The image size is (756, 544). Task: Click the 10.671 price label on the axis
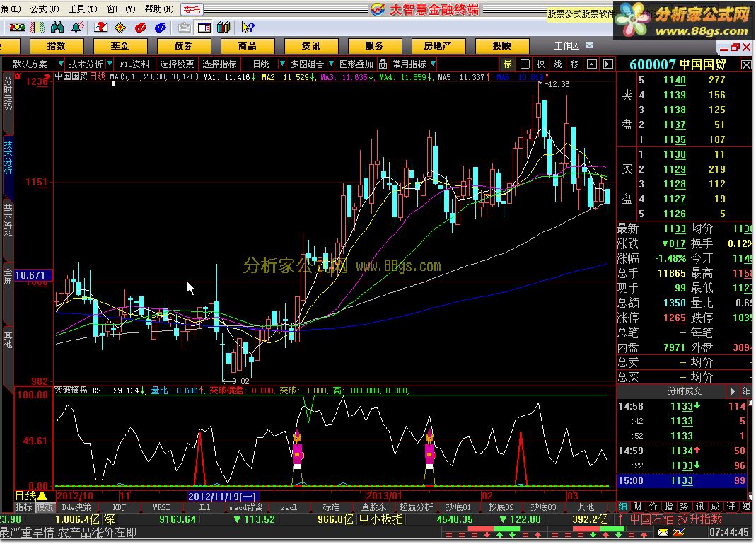pos(33,275)
